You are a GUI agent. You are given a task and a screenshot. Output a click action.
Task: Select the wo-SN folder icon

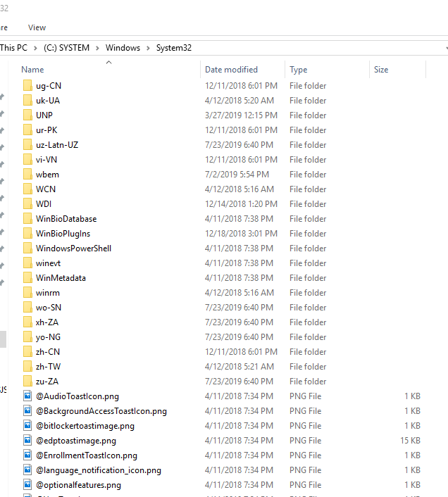27,308
